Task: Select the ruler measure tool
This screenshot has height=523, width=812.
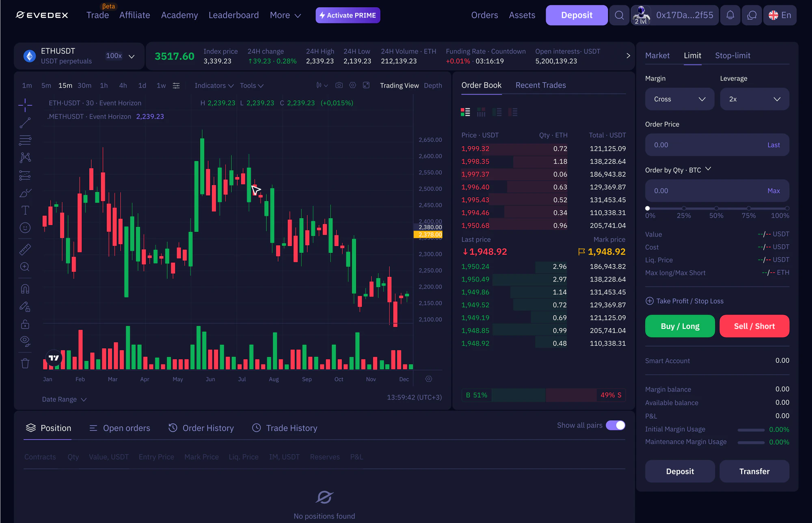Action: click(x=25, y=249)
